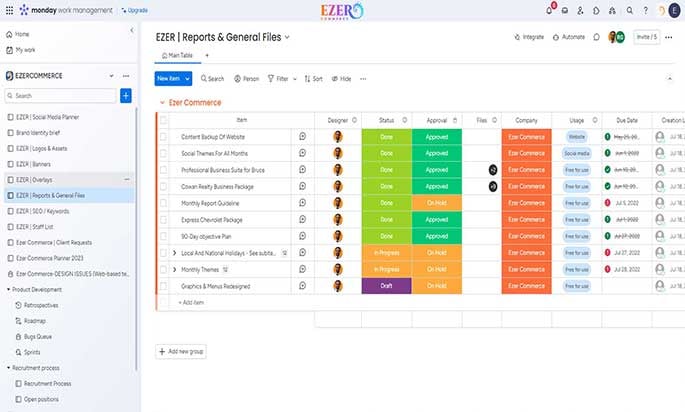The height and width of the screenshot is (412, 685).
Task: Click the Upgrade link
Action: coord(135,10)
